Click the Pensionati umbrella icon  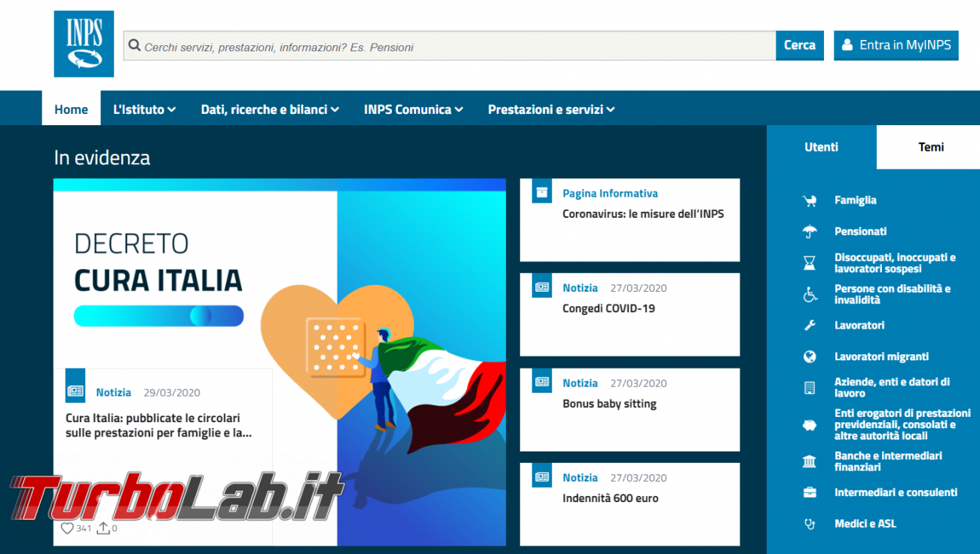click(810, 231)
